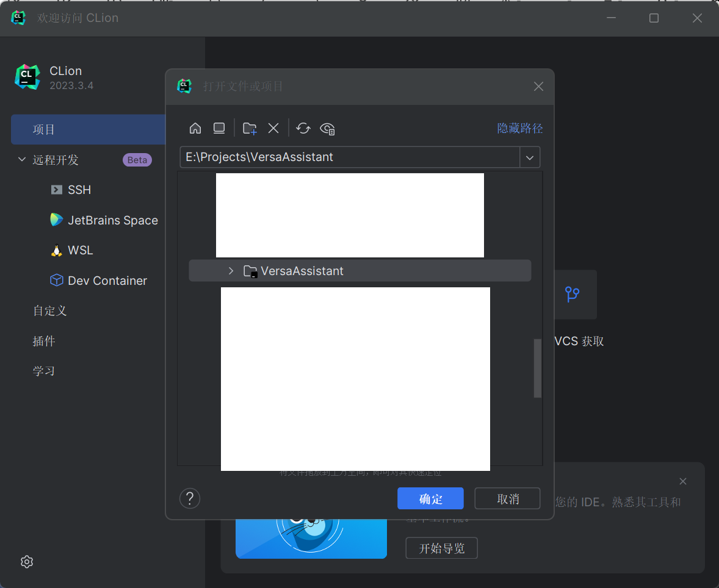Open 学习 learn page
This screenshot has height=588, width=719.
click(44, 371)
